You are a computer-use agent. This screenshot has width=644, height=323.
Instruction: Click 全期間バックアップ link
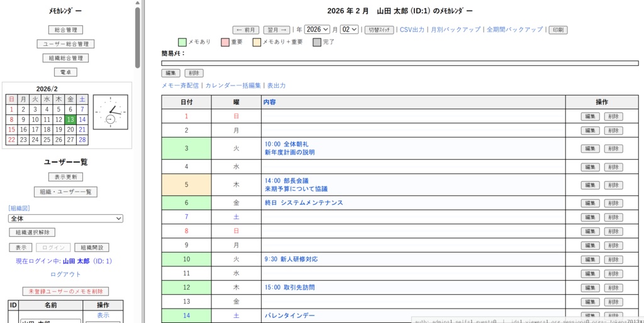514,30
